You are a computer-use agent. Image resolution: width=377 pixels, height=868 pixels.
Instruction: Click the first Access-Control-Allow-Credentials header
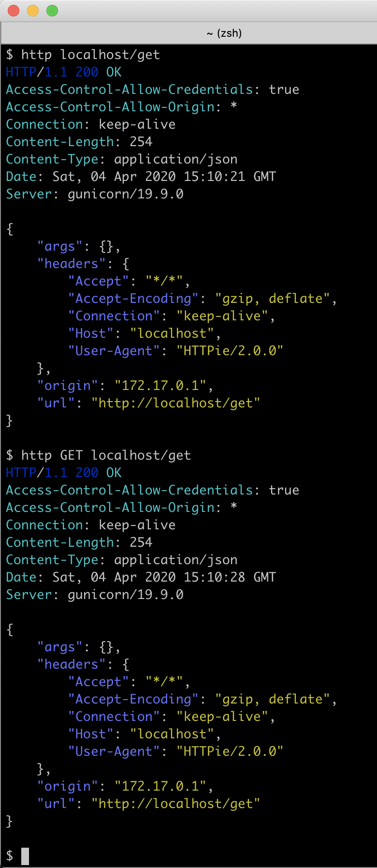pos(152,90)
